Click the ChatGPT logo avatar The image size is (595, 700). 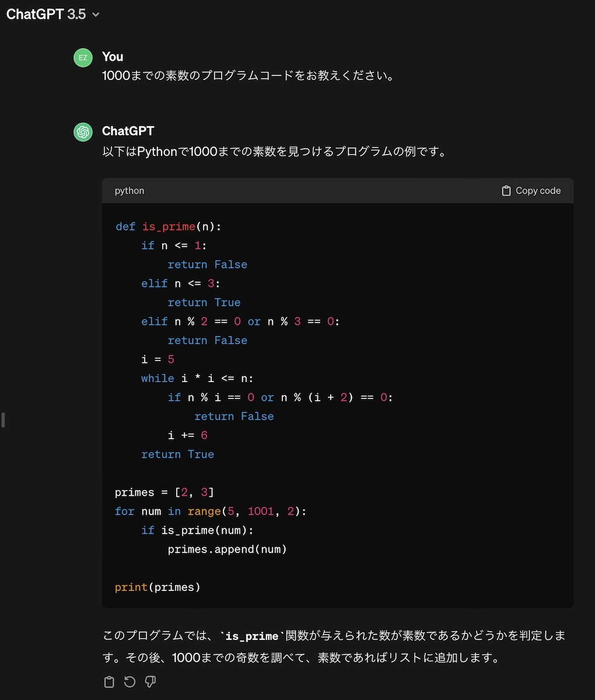83,132
